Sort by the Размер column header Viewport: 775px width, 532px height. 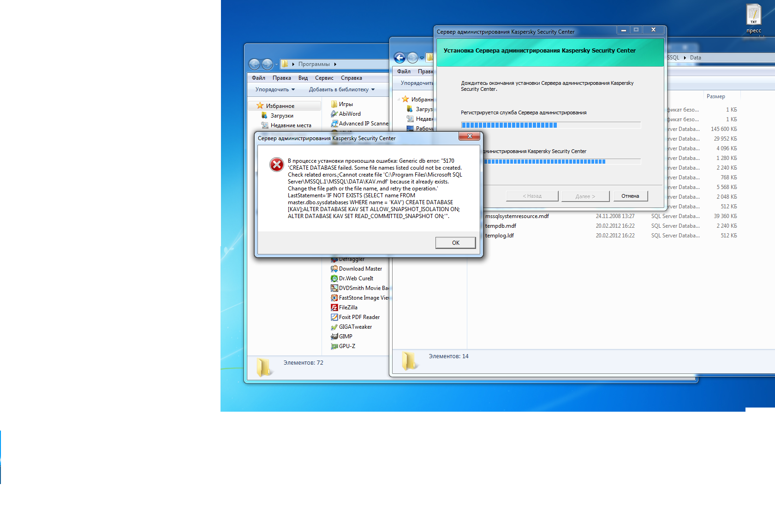(715, 96)
